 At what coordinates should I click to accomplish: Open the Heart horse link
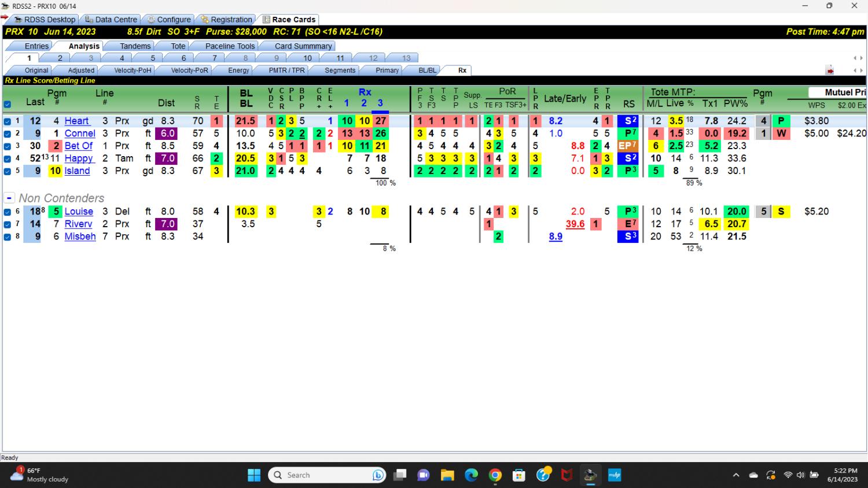tap(76, 121)
